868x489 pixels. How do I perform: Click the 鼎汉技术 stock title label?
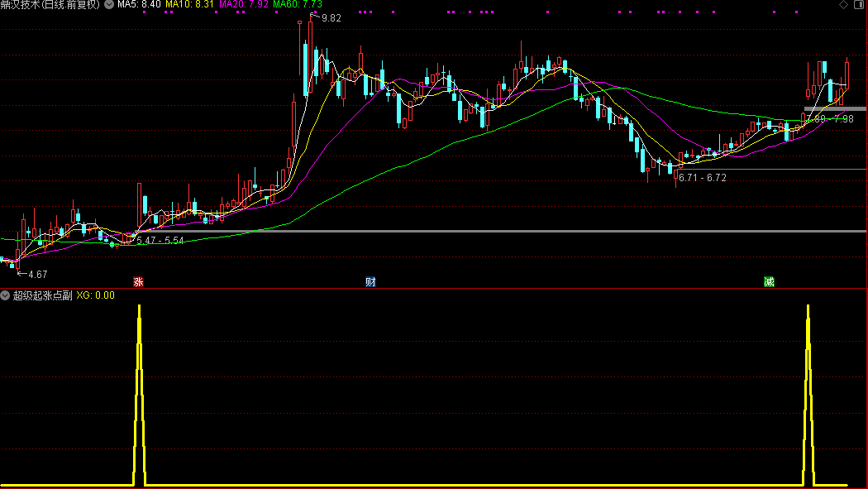(50, 5)
